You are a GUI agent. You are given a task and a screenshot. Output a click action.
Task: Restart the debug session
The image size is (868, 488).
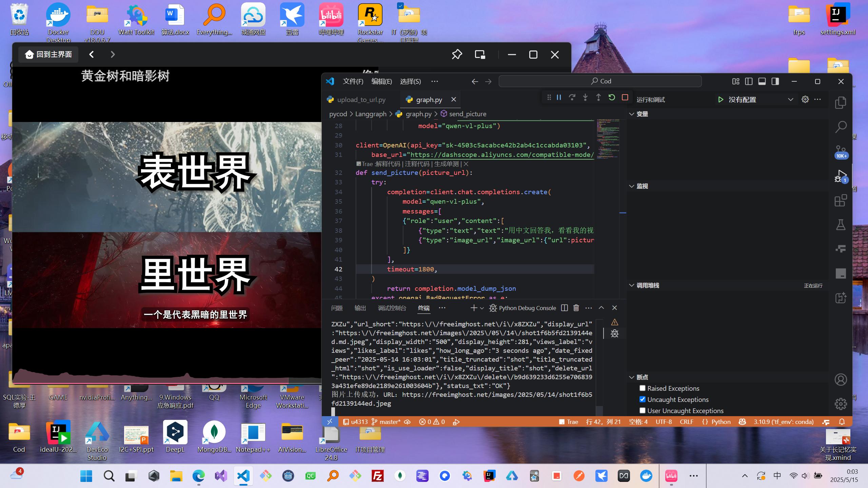tap(612, 98)
